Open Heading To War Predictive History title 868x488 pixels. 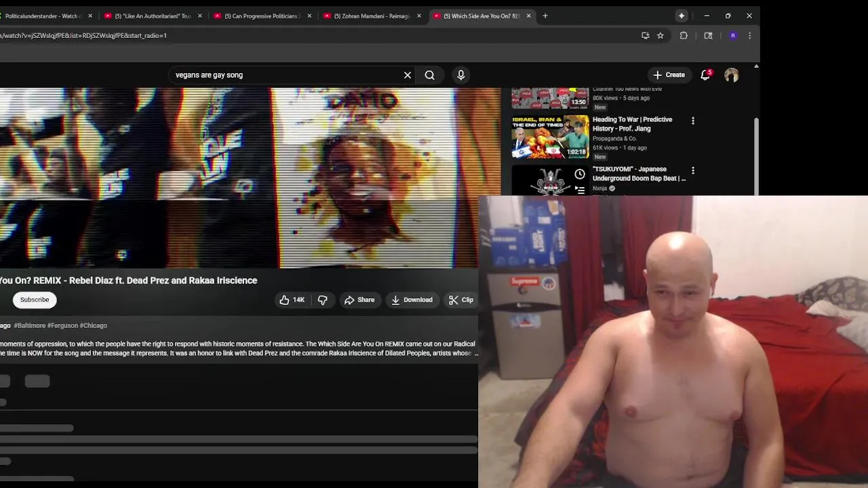pyautogui.click(x=632, y=124)
